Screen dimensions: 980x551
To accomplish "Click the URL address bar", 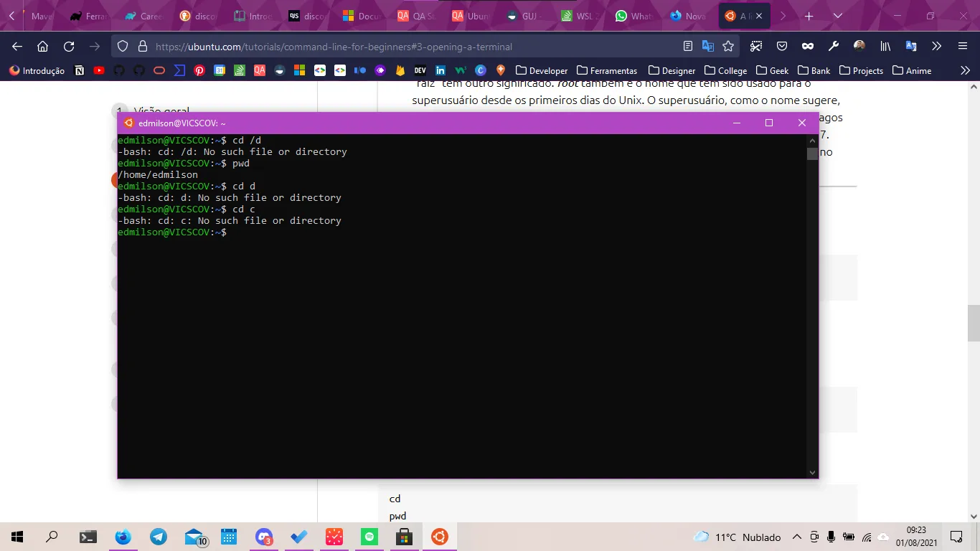I will click(x=409, y=47).
